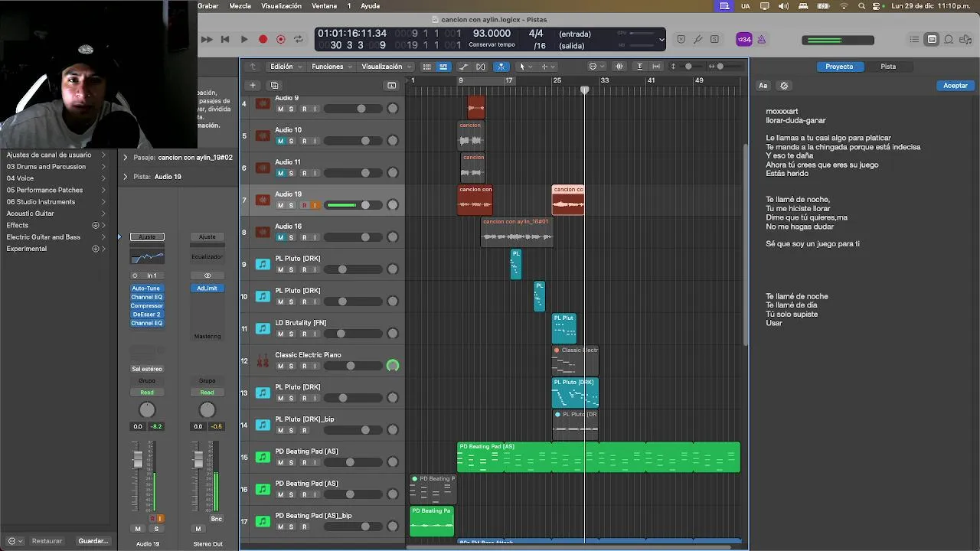Image resolution: width=980 pixels, height=551 pixels.
Task: Open the Edición dropdown menu
Action: [285, 67]
